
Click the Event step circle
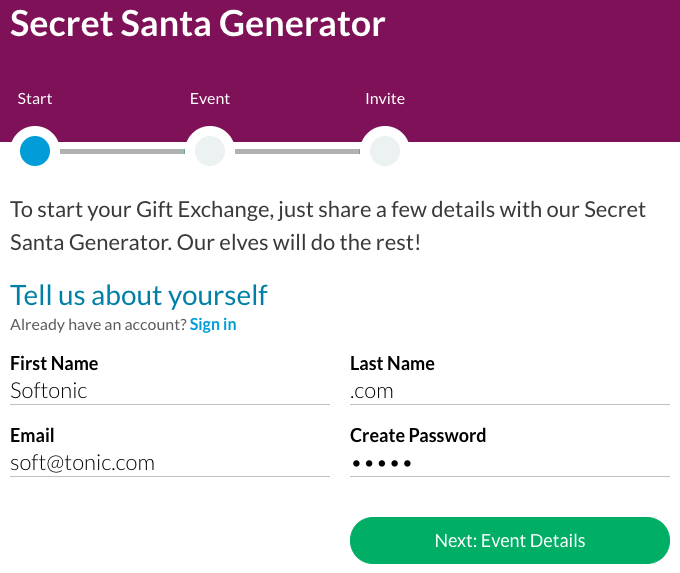pyautogui.click(x=210, y=151)
